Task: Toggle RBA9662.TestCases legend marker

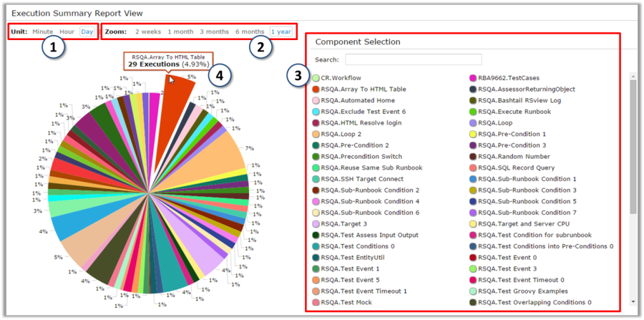Action: 473,78
